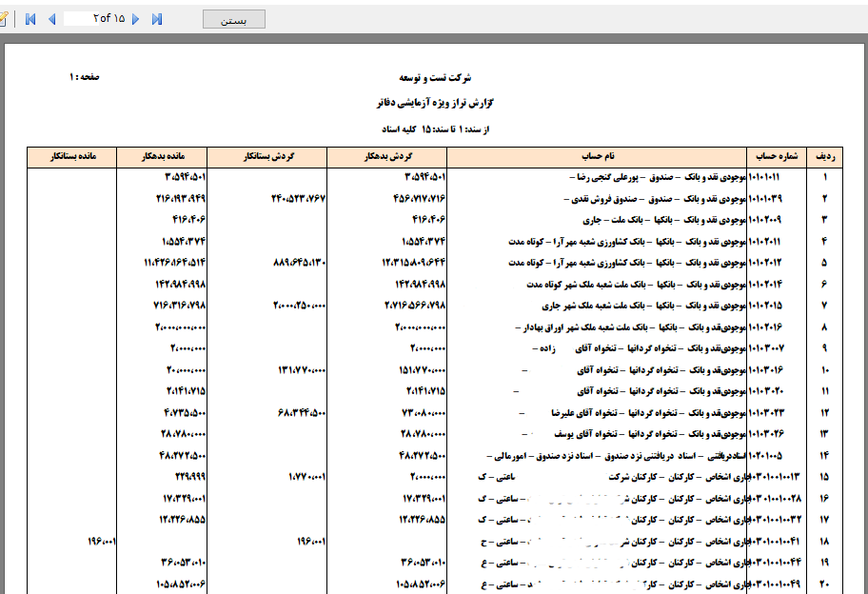Click the value ۱,۷۷۰,۰۰۱
The width and height of the screenshot is (868, 594).
[x=307, y=477]
